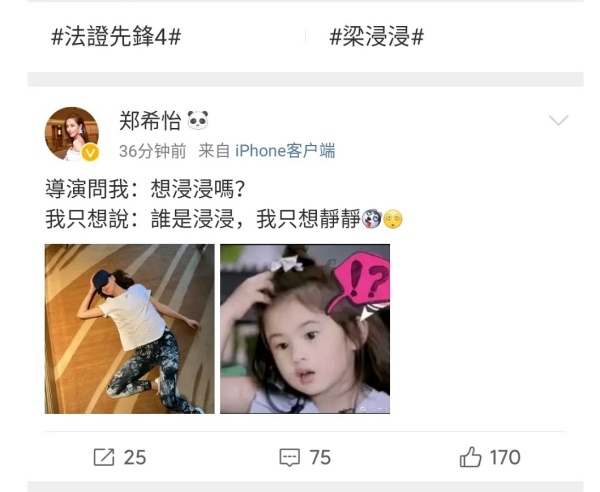600x492 pixels.
Task: Click the post text 導演問我：想浸浸嗎?
Action: pos(145,189)
